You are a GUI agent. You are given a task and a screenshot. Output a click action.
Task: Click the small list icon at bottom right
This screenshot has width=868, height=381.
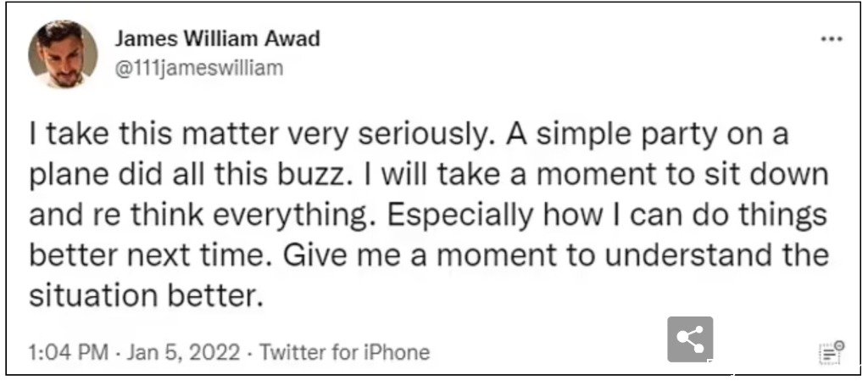click(x=832, y=352)
